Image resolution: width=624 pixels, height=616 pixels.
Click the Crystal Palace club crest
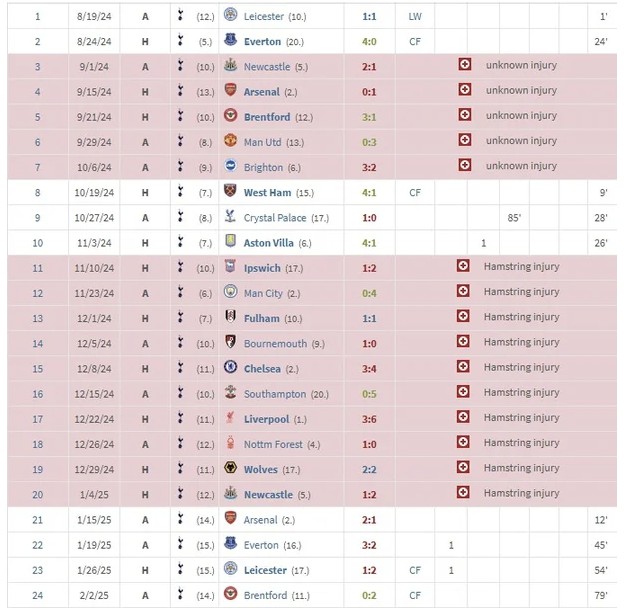point(231,218)
